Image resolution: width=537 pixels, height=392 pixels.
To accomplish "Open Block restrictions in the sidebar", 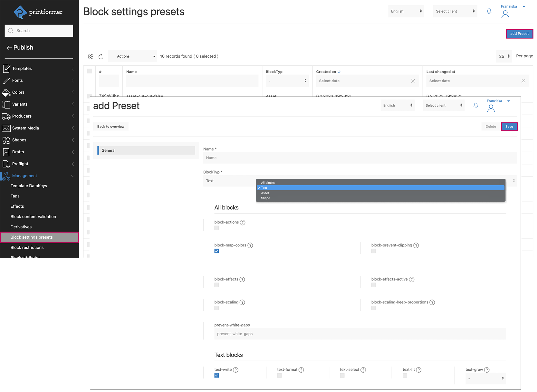I will pyautogui.click(x=27, y=248).
